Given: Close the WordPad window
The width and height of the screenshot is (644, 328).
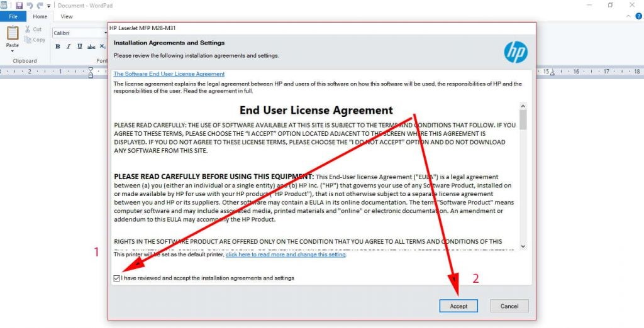Looking at the screenshot, I should tap(632, 5).
